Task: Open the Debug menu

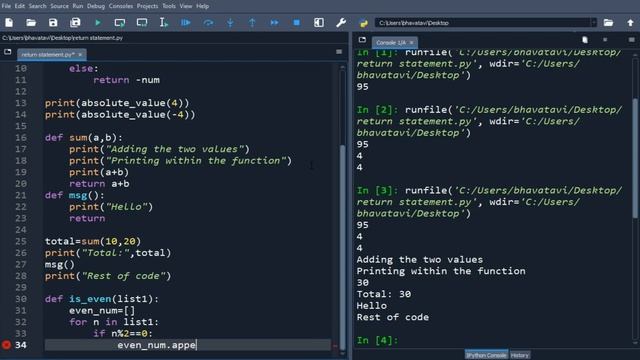Action: (x=96, y=6)
